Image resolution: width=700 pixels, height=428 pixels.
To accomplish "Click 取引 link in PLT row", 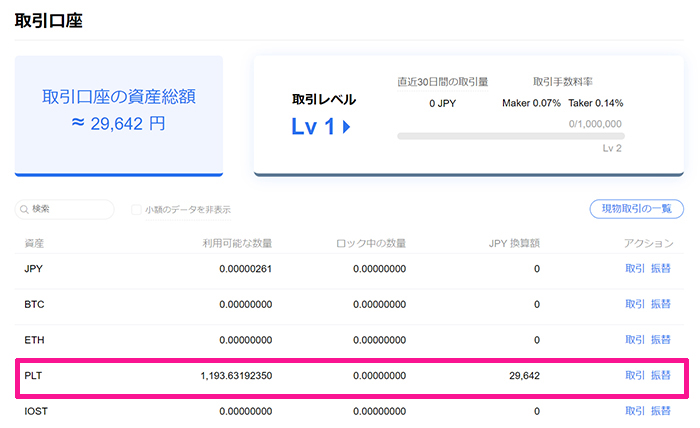I will pyautogui.click(x=635, y=375).
